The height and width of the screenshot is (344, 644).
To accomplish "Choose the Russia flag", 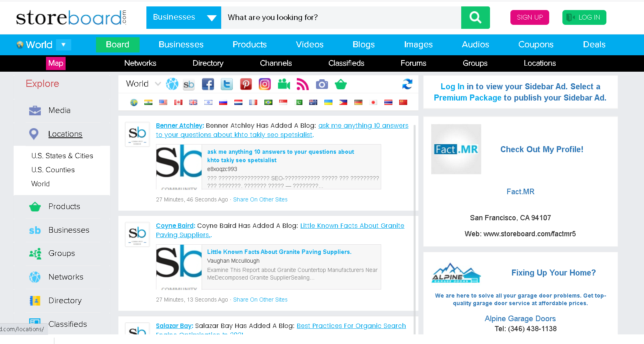I will 223,103.
